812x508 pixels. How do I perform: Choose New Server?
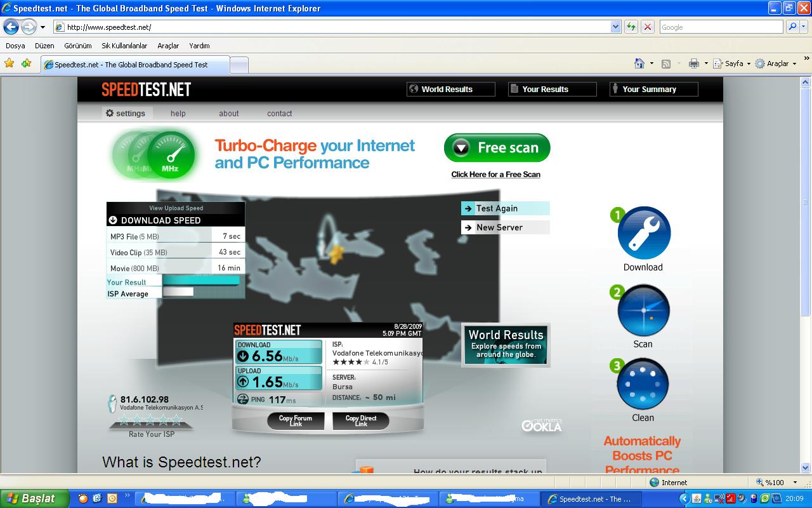coord(505,227)
